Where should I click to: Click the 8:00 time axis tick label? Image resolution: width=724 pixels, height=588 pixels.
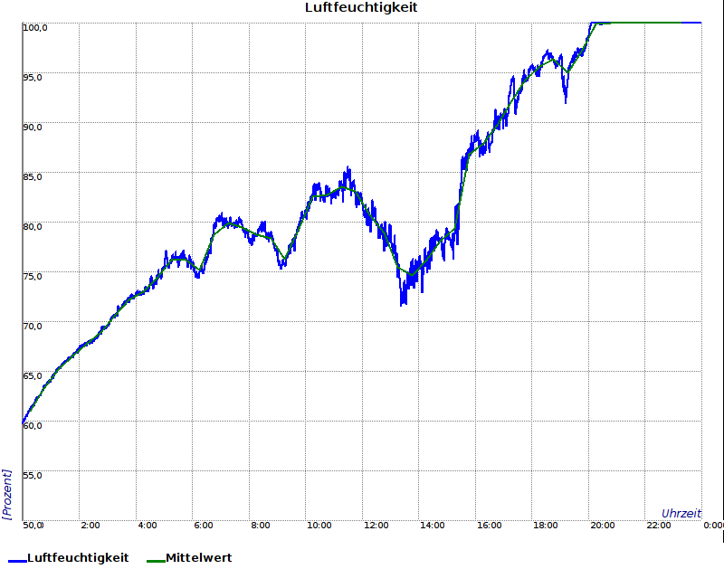[261, 526]
